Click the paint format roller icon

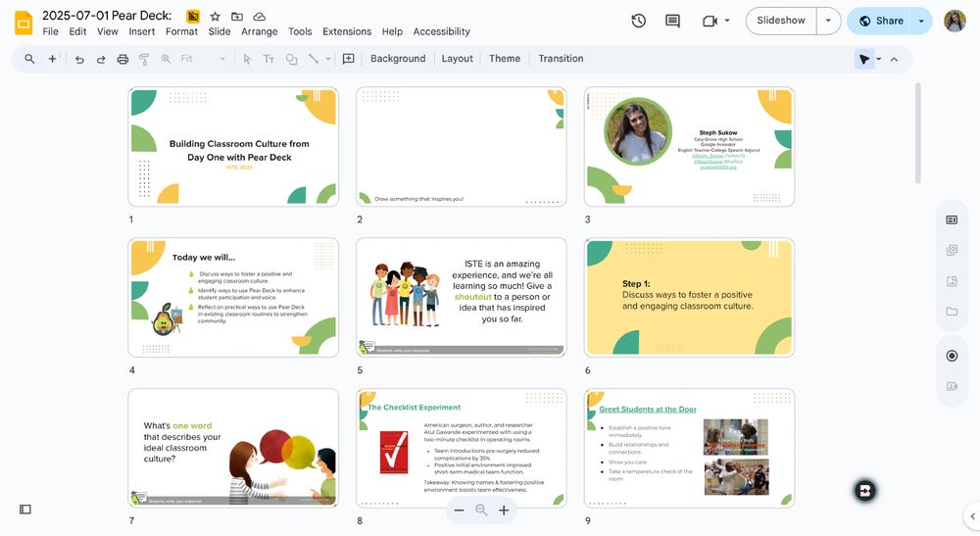[x=144, y=60]
